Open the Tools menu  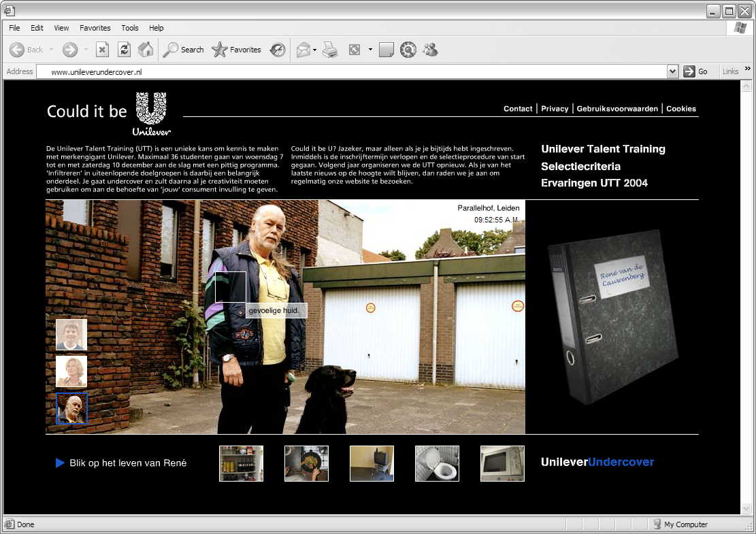pyautogui.click(x=130, y=28)
